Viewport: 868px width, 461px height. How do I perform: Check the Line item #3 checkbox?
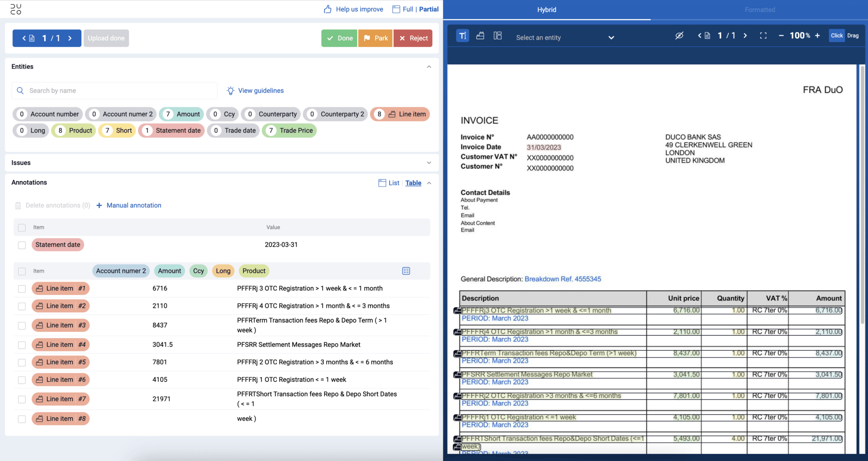(x=22, y=325)
